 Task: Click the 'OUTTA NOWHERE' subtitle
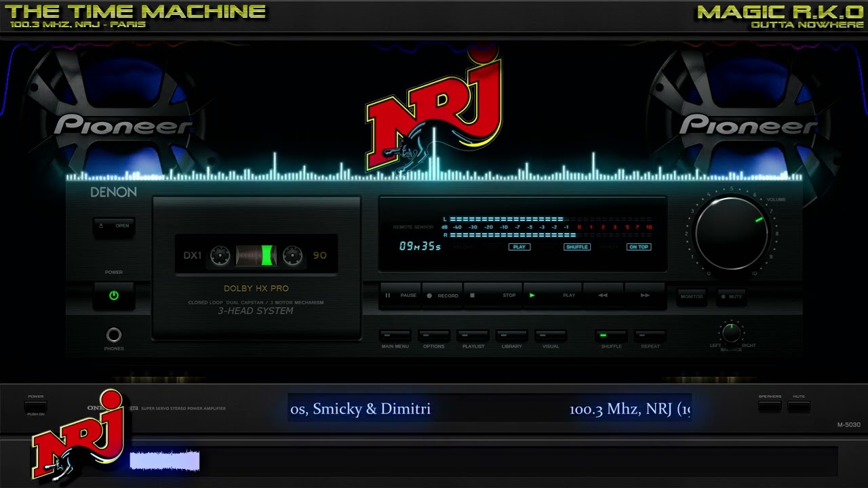pyautogui.click(x=807, y=25)
